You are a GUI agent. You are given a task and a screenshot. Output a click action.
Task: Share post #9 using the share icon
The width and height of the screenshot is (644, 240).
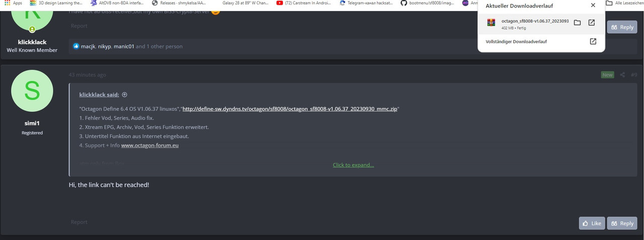pos(622,75)
